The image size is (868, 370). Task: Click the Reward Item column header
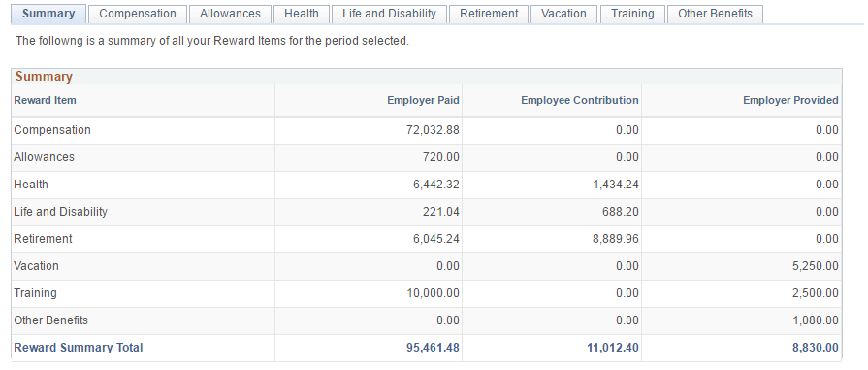46,100
